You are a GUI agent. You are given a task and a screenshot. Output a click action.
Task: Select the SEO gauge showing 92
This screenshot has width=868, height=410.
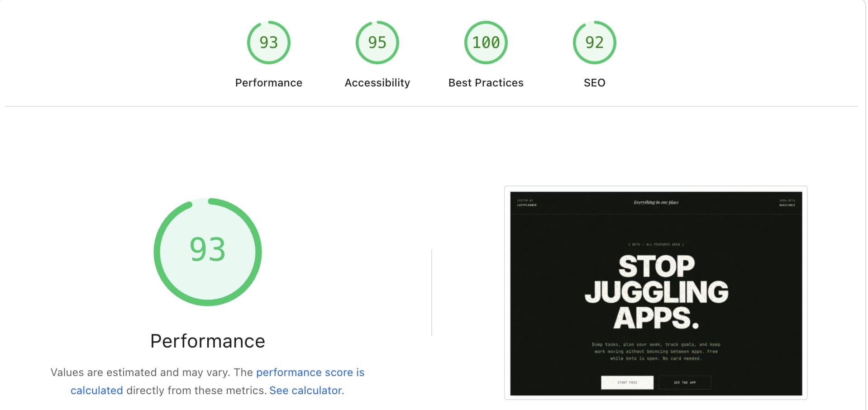click(594, 43)
